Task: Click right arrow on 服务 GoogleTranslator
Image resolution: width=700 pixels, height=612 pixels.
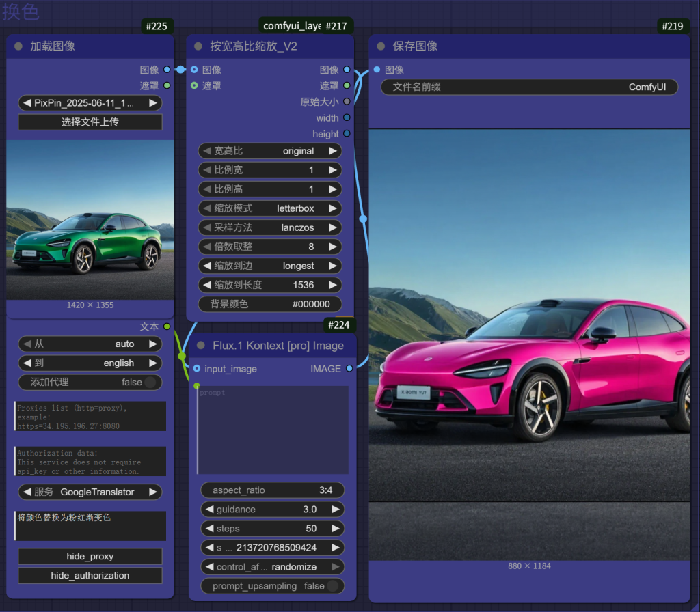Action: click(x=152, y=492)
